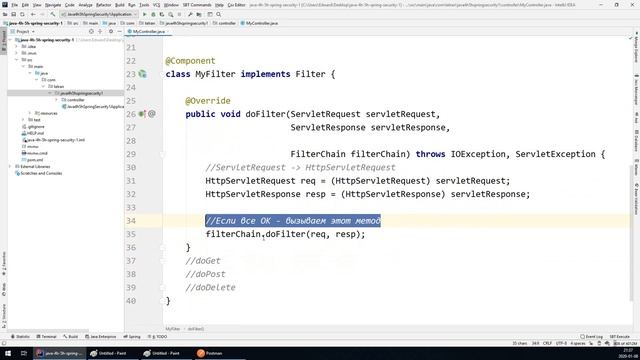
Task: Open the VCS menu
Action: 156,5
